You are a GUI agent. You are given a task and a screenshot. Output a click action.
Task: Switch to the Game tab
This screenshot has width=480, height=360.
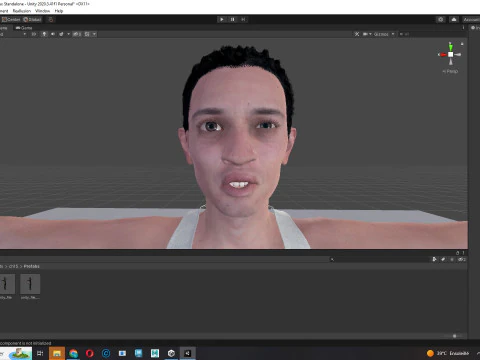click(24, 28)
